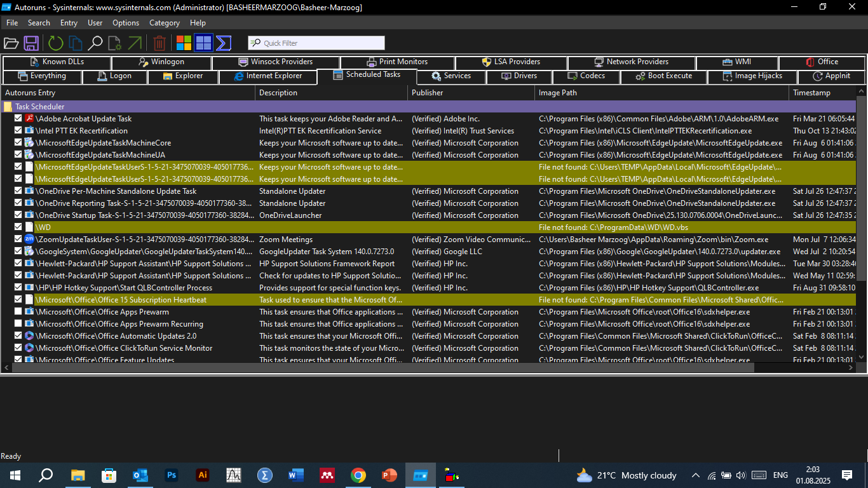
Task: Enable the Office Apps Prewarm entry
Action: [x=18, y=311]
